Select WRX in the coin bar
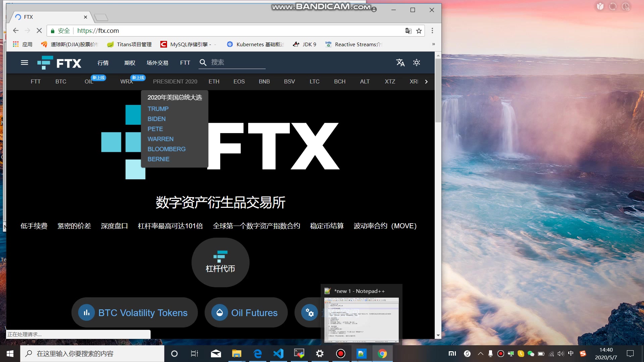This screenshot has height=362, width=644. (127, 81)
